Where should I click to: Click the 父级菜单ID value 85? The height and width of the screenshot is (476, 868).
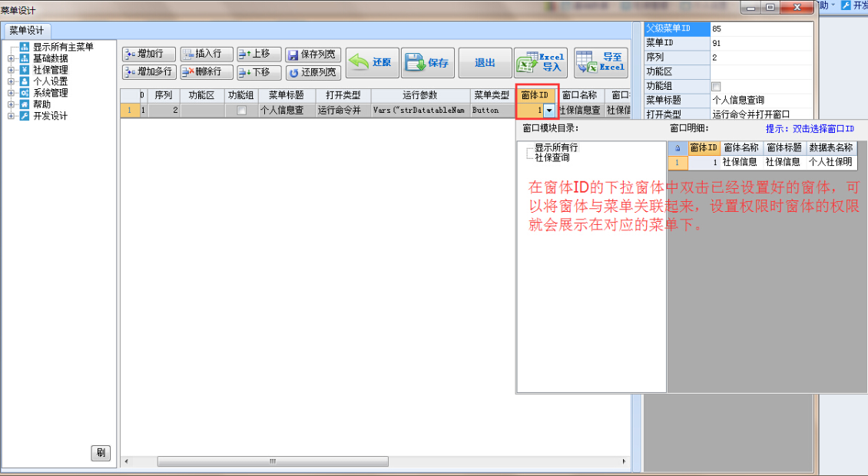[x=761, y=28]
